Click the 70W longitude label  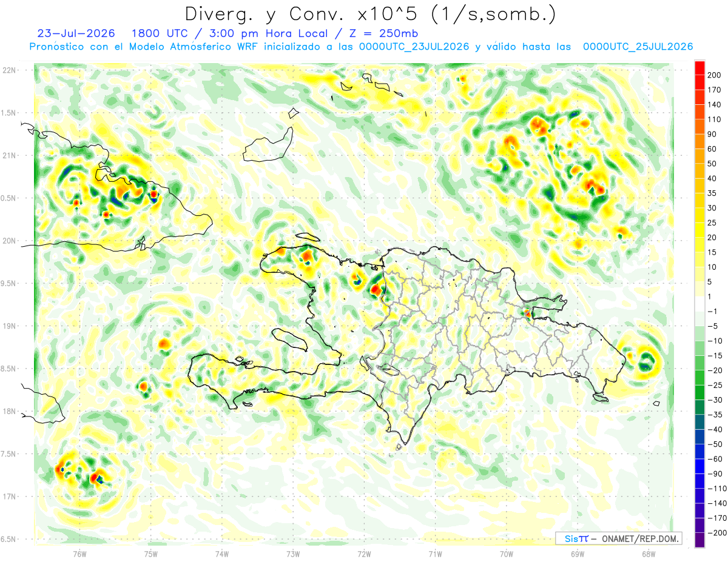pos(506,554)
